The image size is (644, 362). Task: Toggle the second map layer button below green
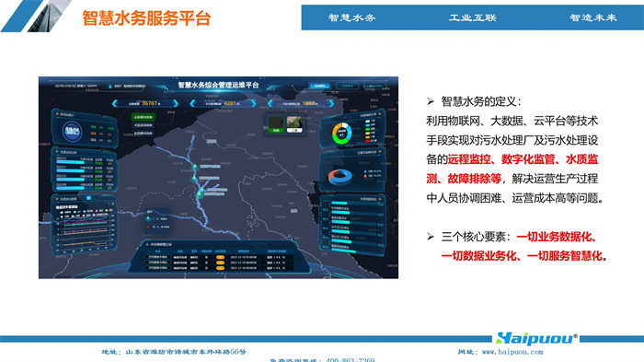pos(143,125)
